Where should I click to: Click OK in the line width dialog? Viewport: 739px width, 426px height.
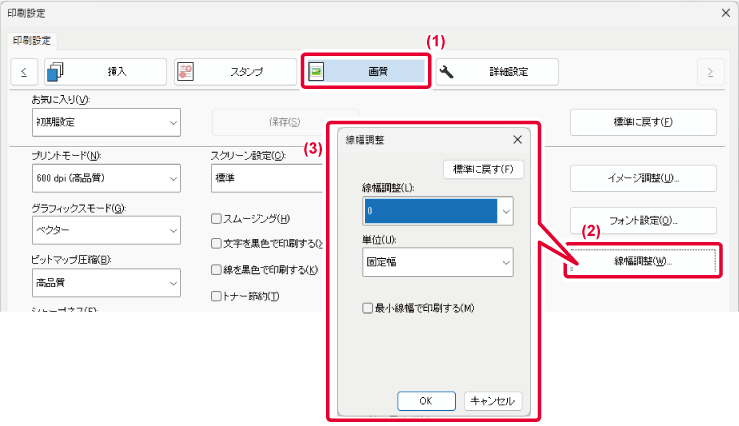point(426,400)
